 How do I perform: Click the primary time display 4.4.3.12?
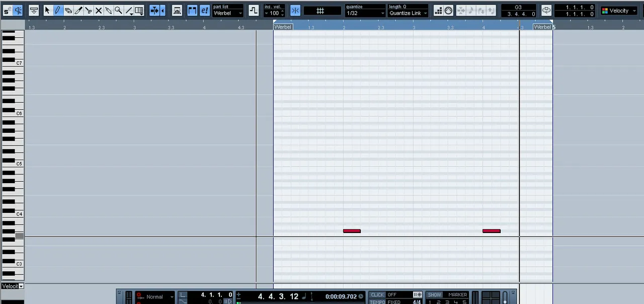tap(278, 296)
